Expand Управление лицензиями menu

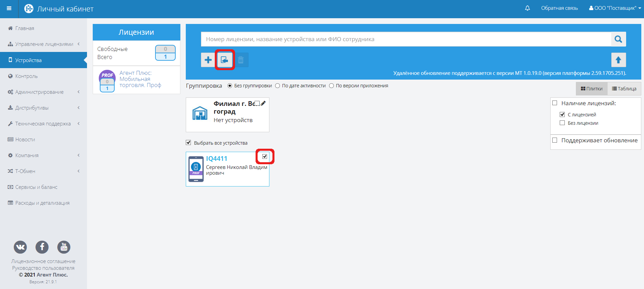click(43, 44)
